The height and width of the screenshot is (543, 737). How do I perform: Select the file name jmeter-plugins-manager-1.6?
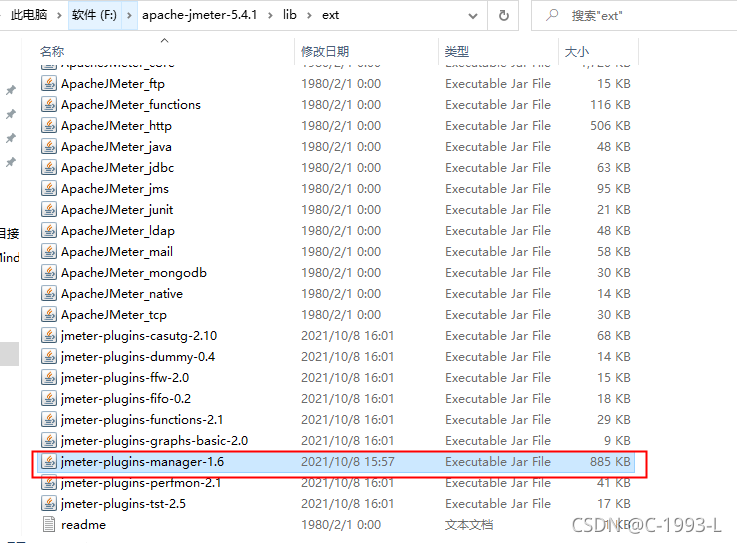coord(142,462)
